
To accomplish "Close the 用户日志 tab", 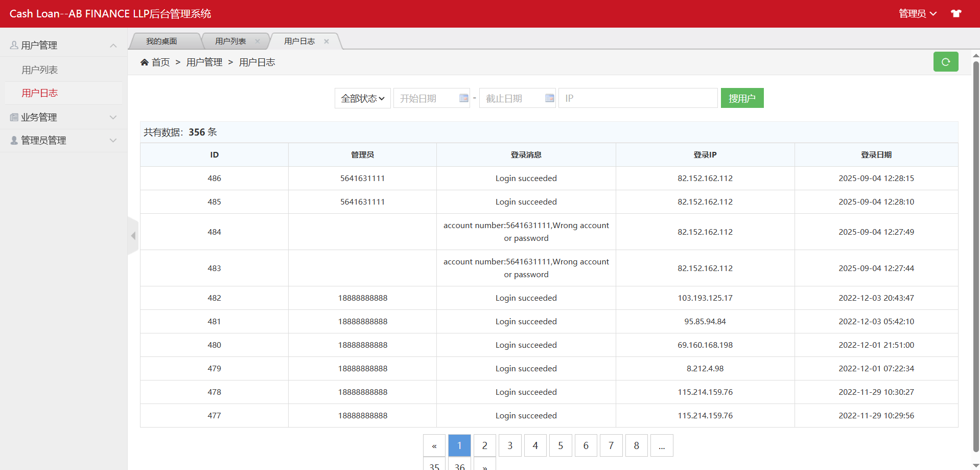I will [x=326, y=41].
